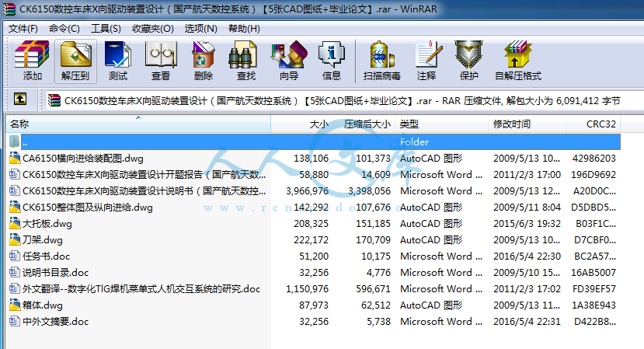Click the icon of 中外文摘要.doc
The image size is (644, 349).
(15, 322)
